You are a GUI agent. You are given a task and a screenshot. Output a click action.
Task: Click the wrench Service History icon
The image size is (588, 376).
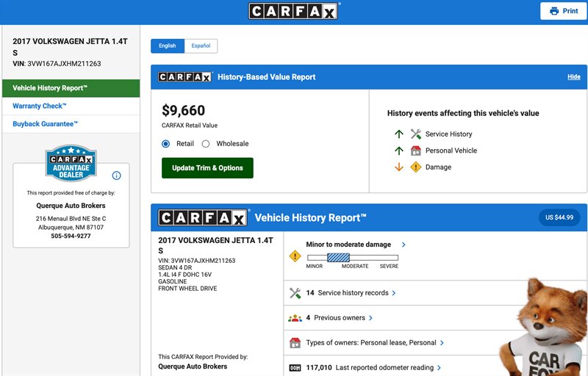pyautogui.click(x=416, y=134)
